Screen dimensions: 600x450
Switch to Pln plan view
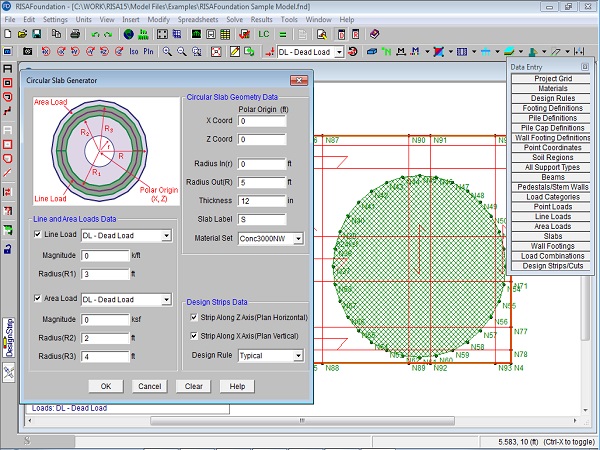148,51
